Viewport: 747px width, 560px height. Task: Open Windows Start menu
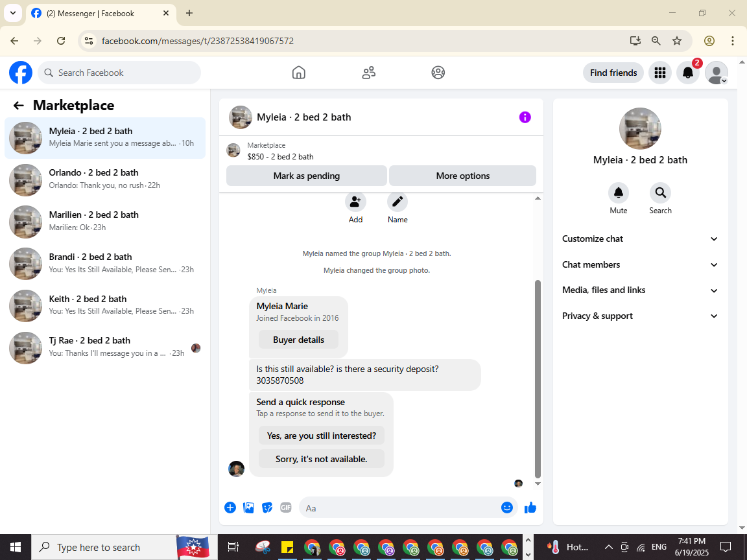tap(16, 546)
